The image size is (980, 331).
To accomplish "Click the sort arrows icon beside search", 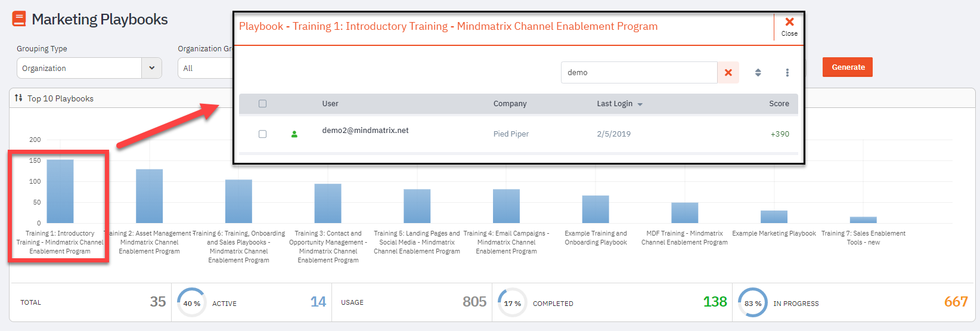I will [x=758, y=73].
